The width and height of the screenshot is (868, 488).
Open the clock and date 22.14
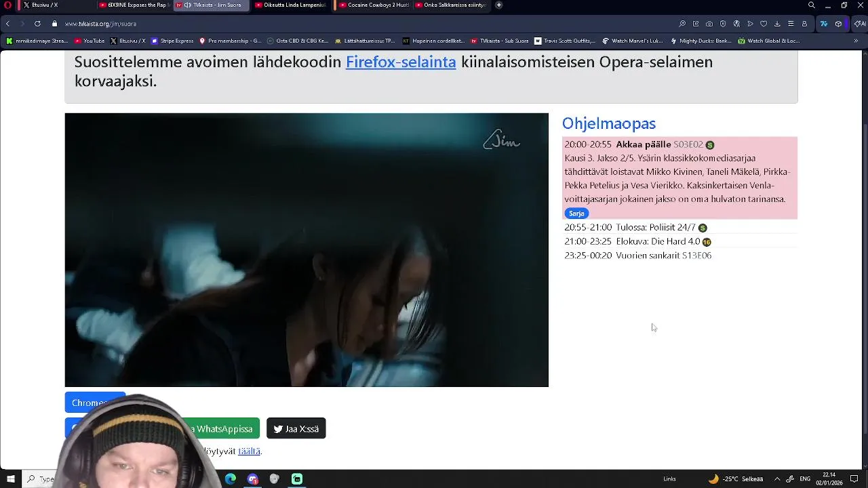(829, 479)
